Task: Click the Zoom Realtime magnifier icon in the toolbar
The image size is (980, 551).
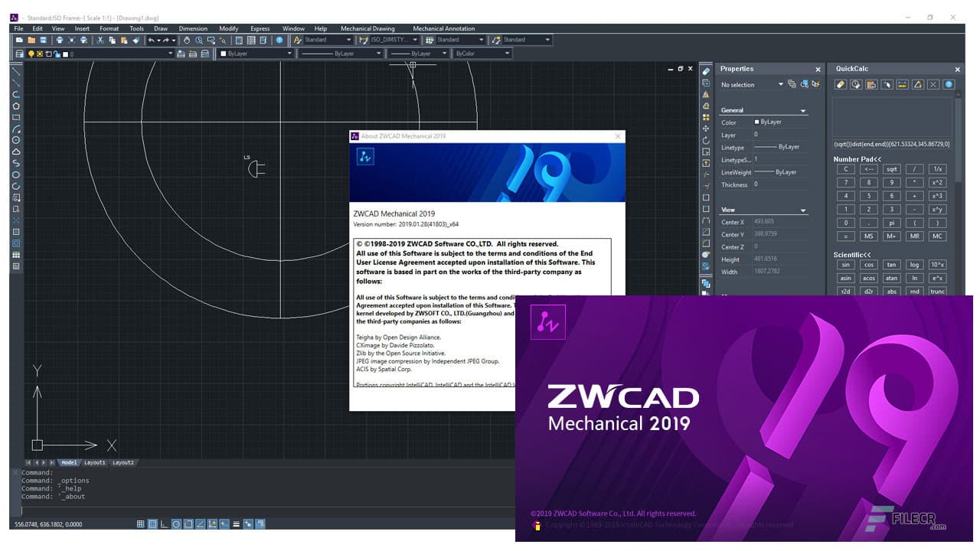Action: (x=198, y=40)
